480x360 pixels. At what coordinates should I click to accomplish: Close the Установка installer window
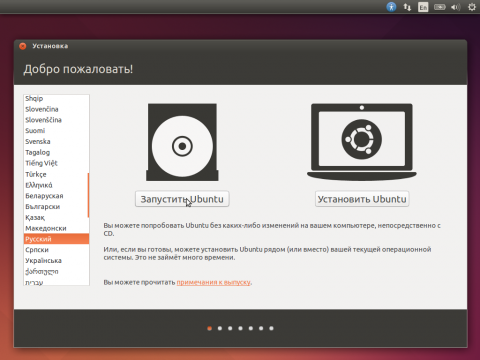coord(23,46)
